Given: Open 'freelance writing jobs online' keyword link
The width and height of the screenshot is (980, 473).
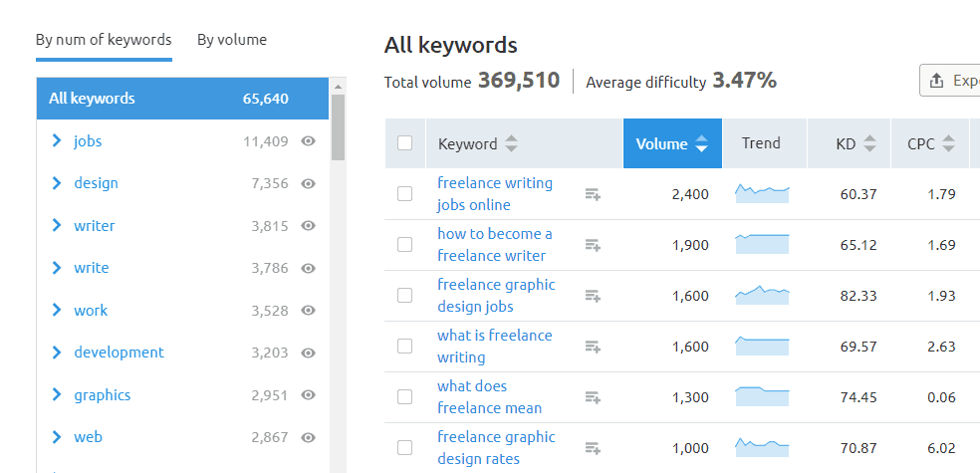Looking at the screenshot, I should (495, 194).
